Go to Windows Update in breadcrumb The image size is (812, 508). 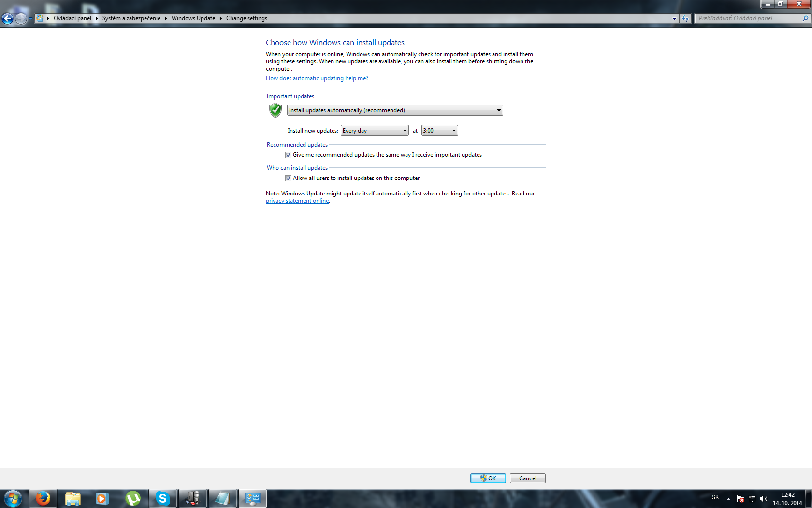pyautogui.click(x=193, y=18)
